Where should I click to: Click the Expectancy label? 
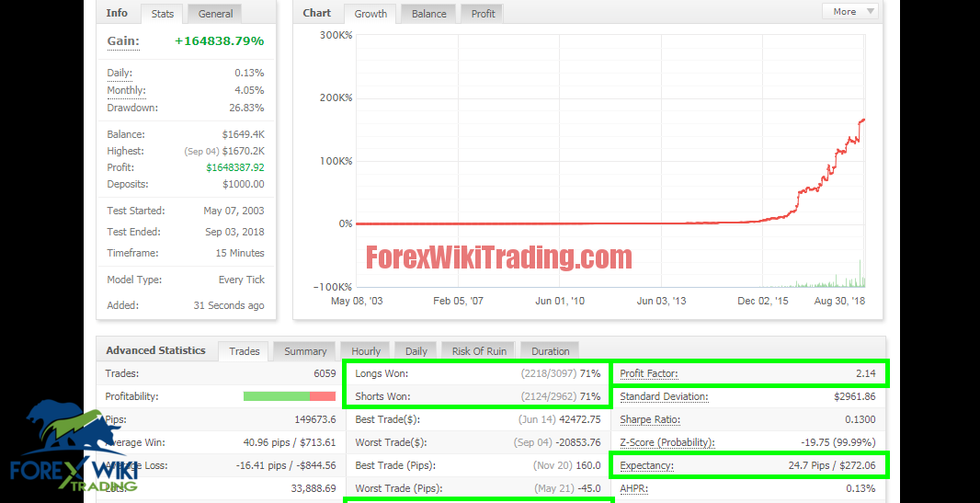tap(647, 465)
